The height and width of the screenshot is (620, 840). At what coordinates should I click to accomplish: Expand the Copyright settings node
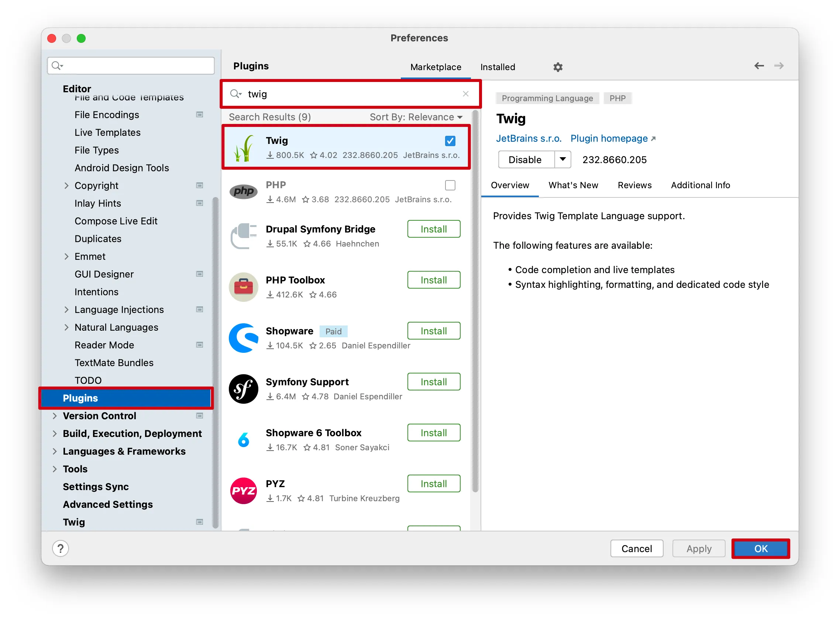coord(66,185)
